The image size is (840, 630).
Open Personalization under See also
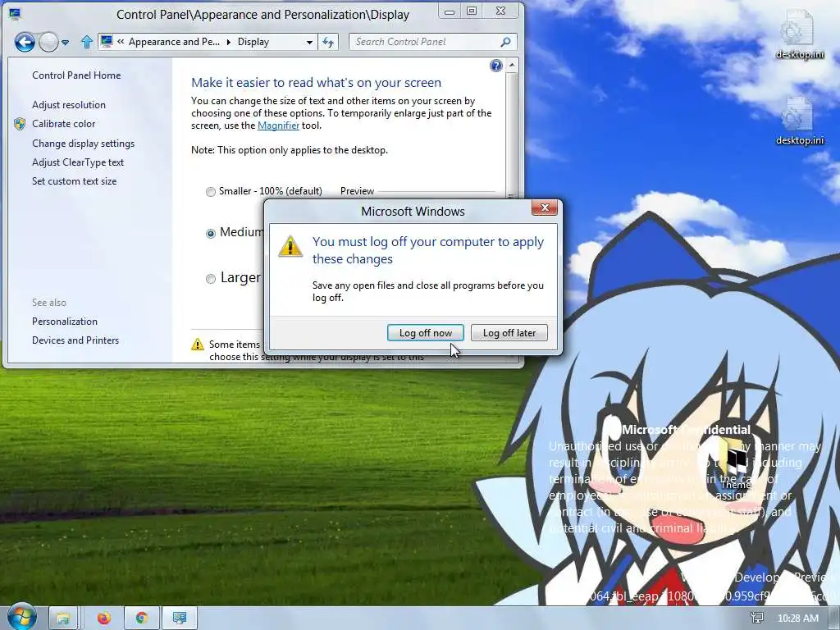pos(65,322)
